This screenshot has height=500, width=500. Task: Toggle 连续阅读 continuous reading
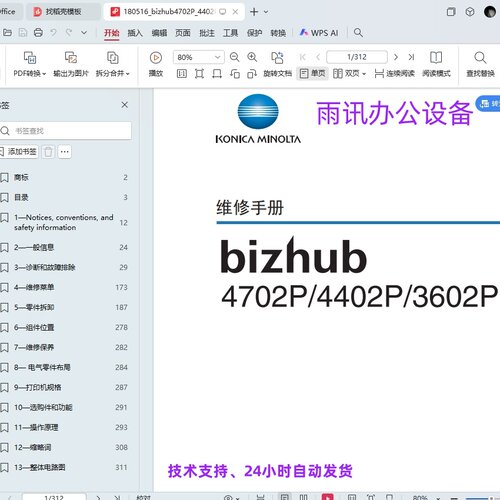(395, 73)
